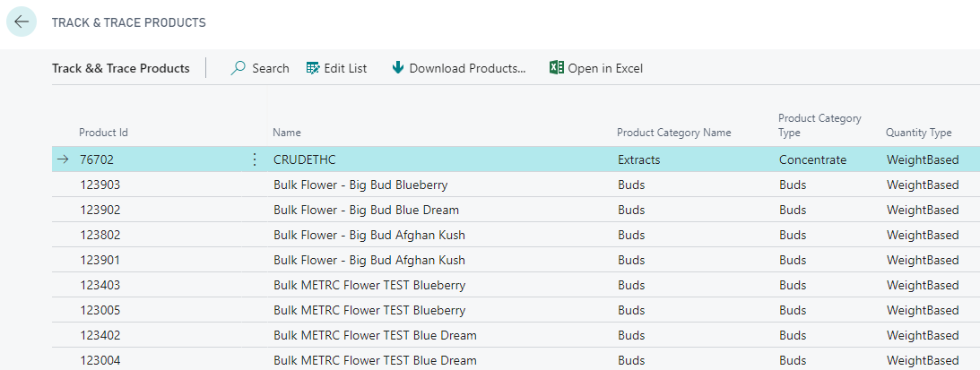Click the Open in Excel action
The image size is (980, 370).
(x=605, y=68)
